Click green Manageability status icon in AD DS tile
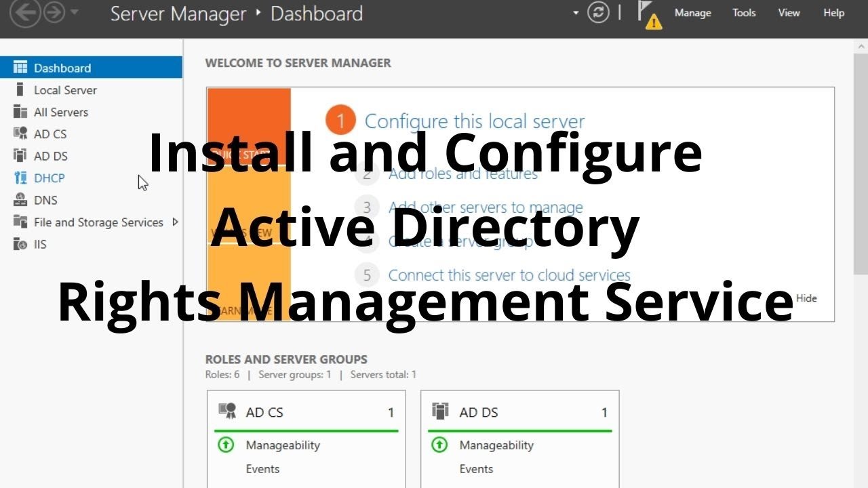Image resolution: width=868 pixels, height=488 pixels. pyautogui.click(x=439, y=445)
